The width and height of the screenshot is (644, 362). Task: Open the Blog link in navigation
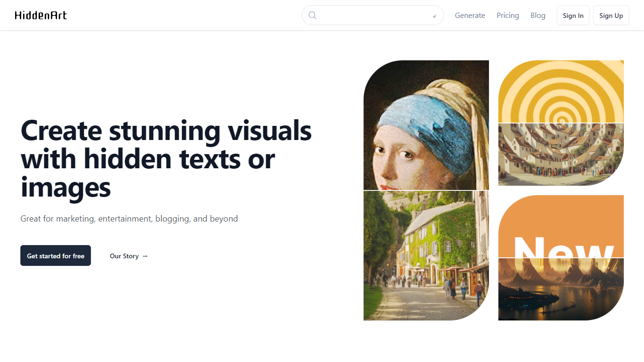click(x=537, y=16)
